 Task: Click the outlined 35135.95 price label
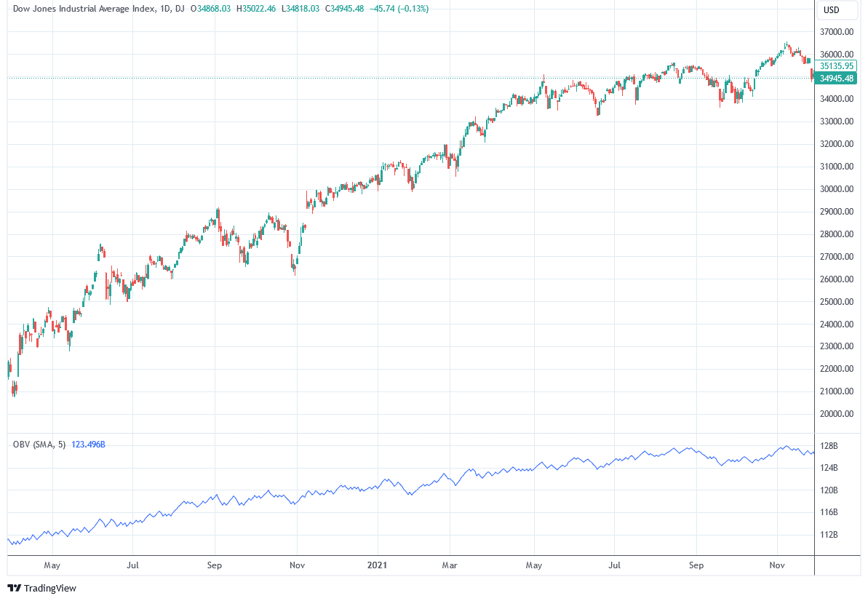[x=836, y=65]
